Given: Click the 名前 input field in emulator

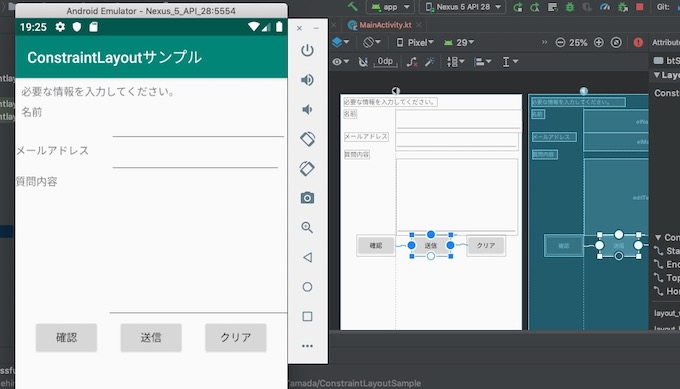Looking at the screenshot, I should [198, 123].
